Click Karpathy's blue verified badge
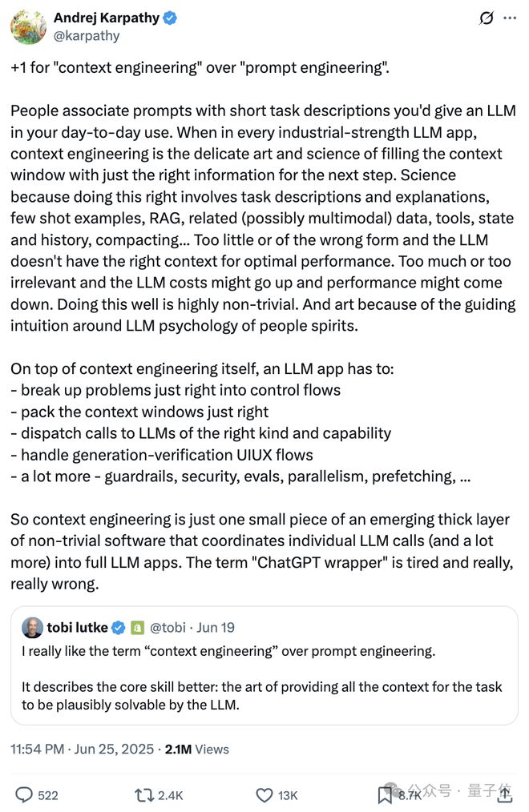The width and height of the screenshot is (529, 812). point(170,18)
